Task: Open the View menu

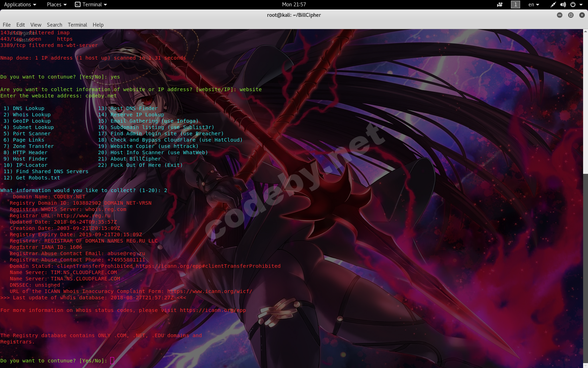Action: [x=36, y=25]
